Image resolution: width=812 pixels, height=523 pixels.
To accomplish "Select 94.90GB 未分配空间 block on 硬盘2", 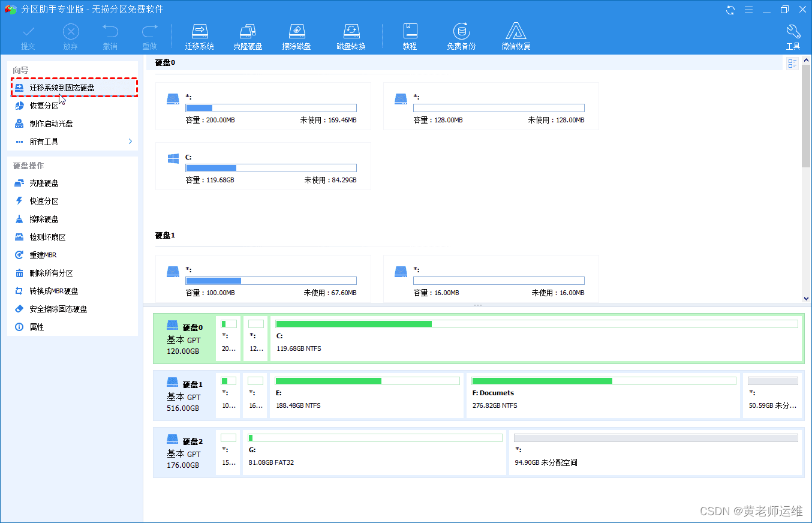I will click(655, 453).
